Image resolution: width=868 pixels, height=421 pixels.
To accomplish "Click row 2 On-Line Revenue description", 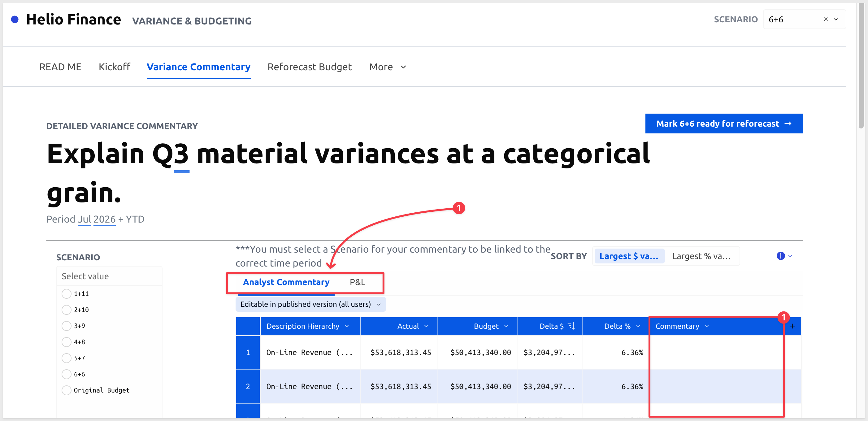I will coord(309,387).
